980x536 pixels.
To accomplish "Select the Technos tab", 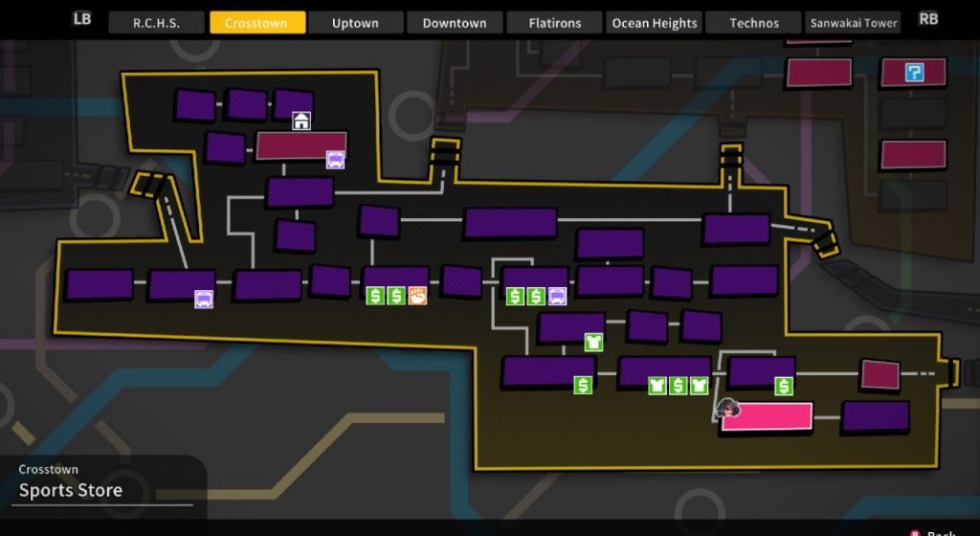I will coord(754,23).
